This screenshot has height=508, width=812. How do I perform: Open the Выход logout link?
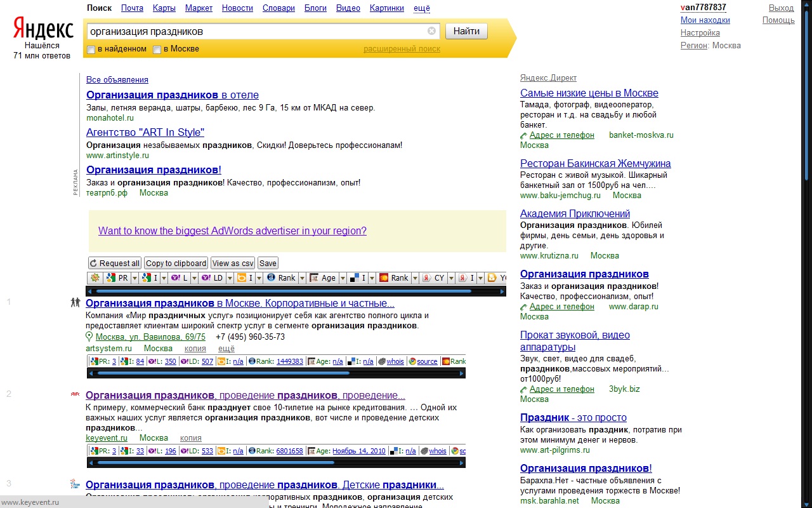pos(781,8)
